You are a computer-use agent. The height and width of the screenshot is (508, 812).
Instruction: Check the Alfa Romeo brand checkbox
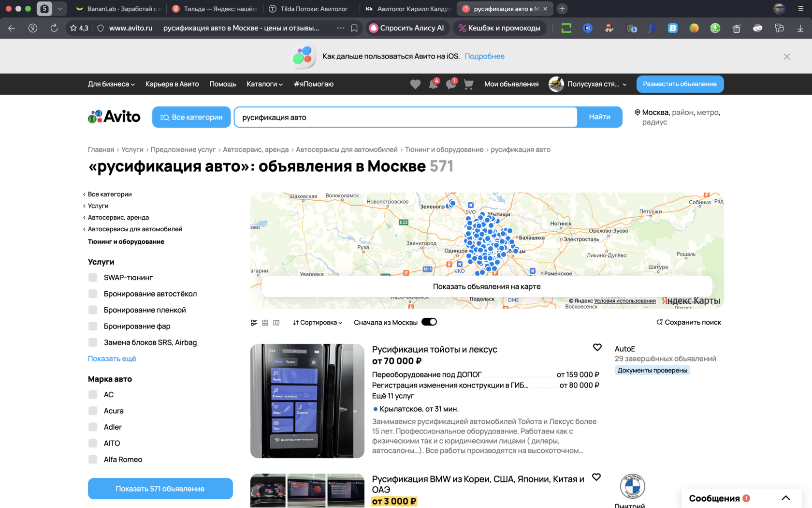[x=93, y=460]
